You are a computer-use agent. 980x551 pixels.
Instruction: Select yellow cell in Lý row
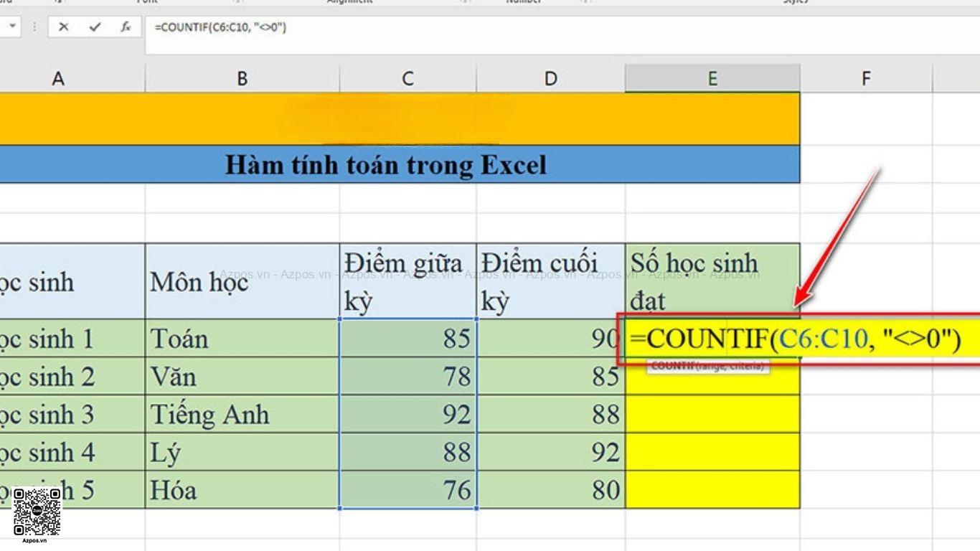tap(712, 452)
